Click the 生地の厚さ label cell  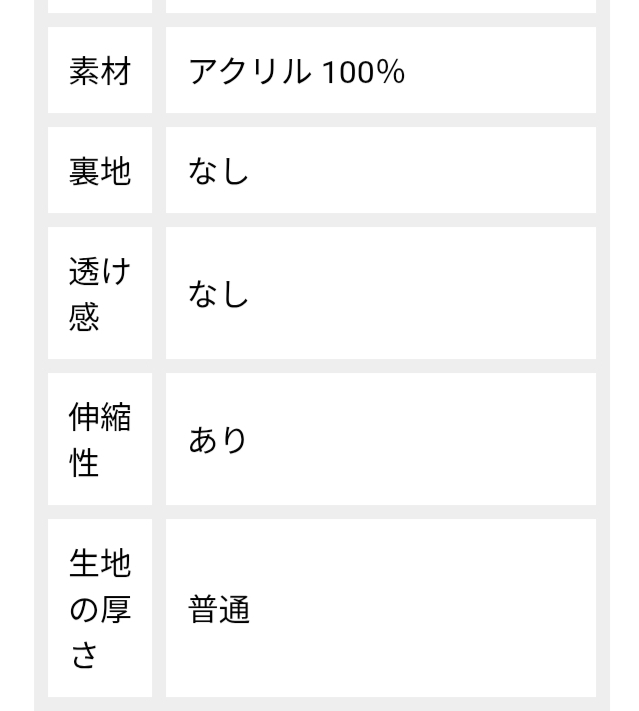click(99, 608)
